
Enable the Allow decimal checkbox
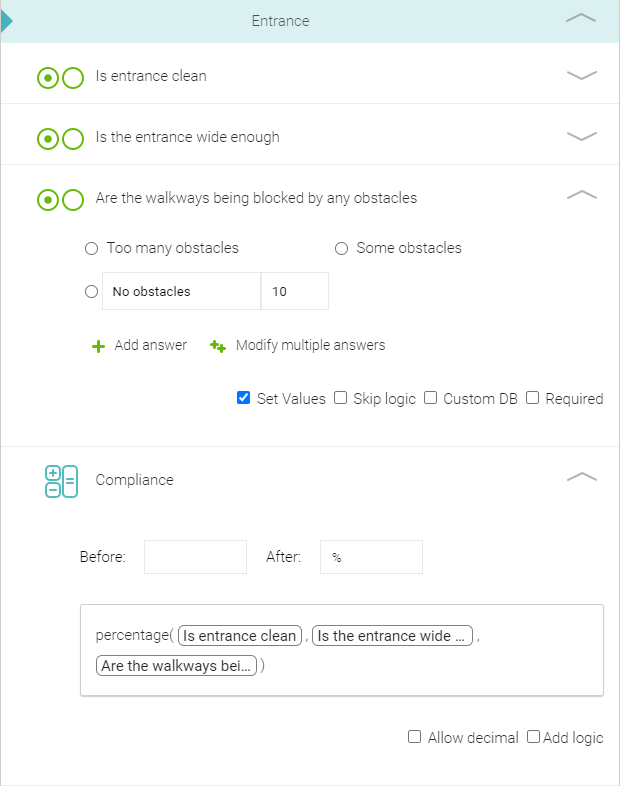pos(415,737)
